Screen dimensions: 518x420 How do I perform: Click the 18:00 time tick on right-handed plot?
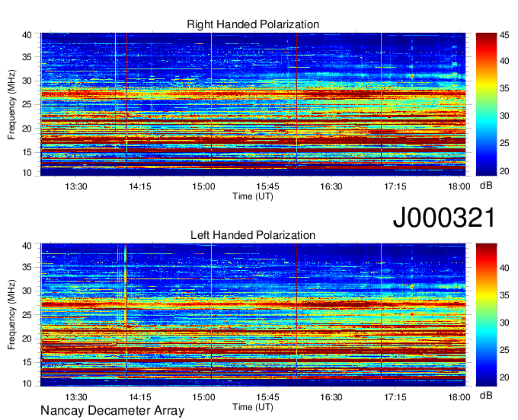click(x=459, y=186)
